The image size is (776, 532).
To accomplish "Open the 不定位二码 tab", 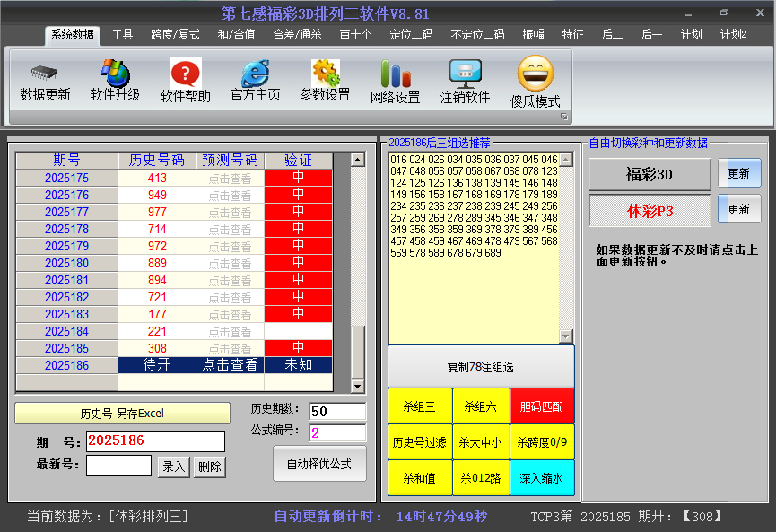I will pos(477,35).
